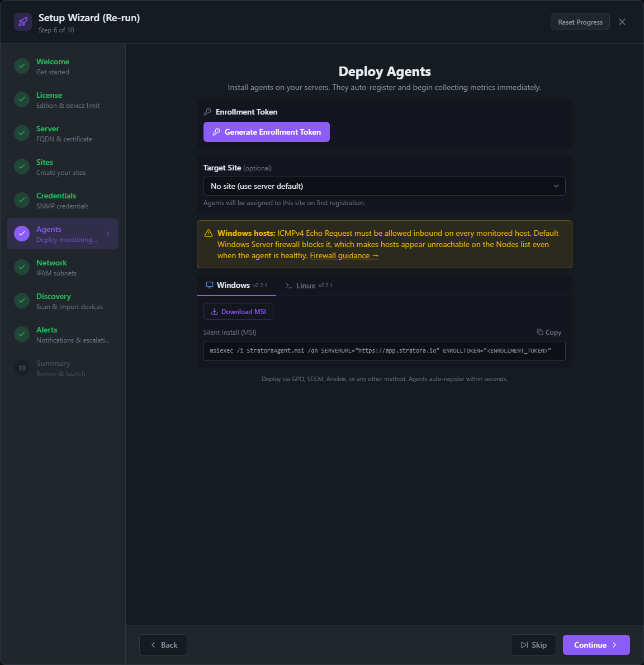Go to the License step
This screenshot has width=644, height=665.
click(63, 99)
